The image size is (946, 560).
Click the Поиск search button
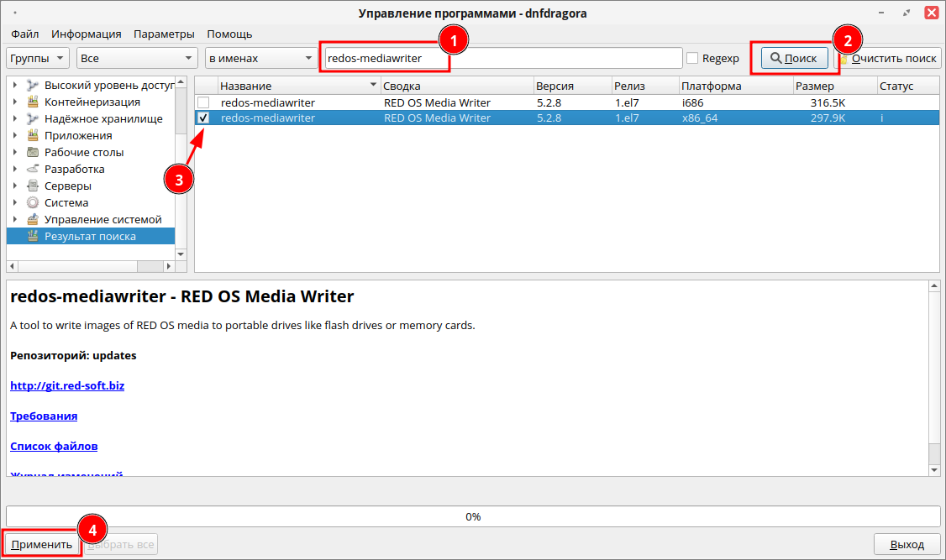pos(795,59)
